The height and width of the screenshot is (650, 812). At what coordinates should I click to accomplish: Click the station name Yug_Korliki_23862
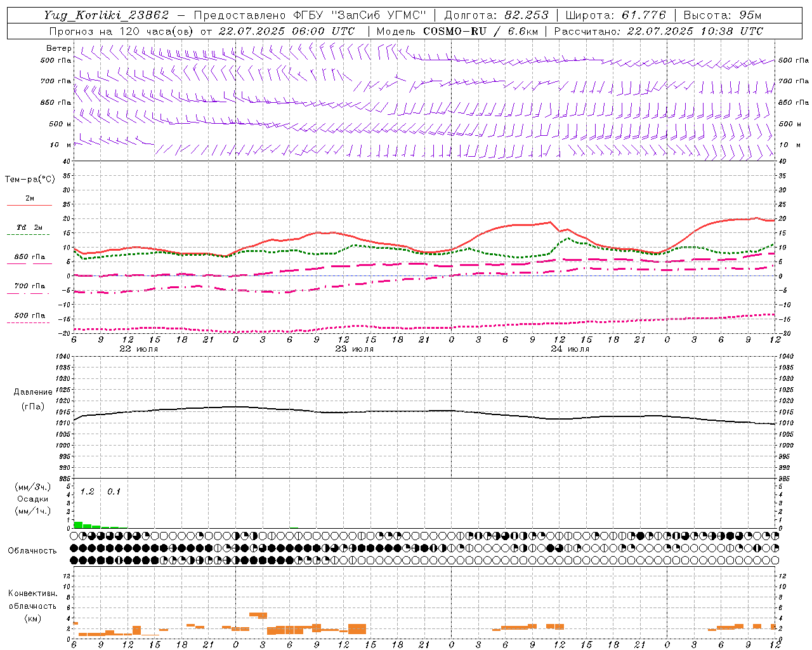click(x=106, y=15)
